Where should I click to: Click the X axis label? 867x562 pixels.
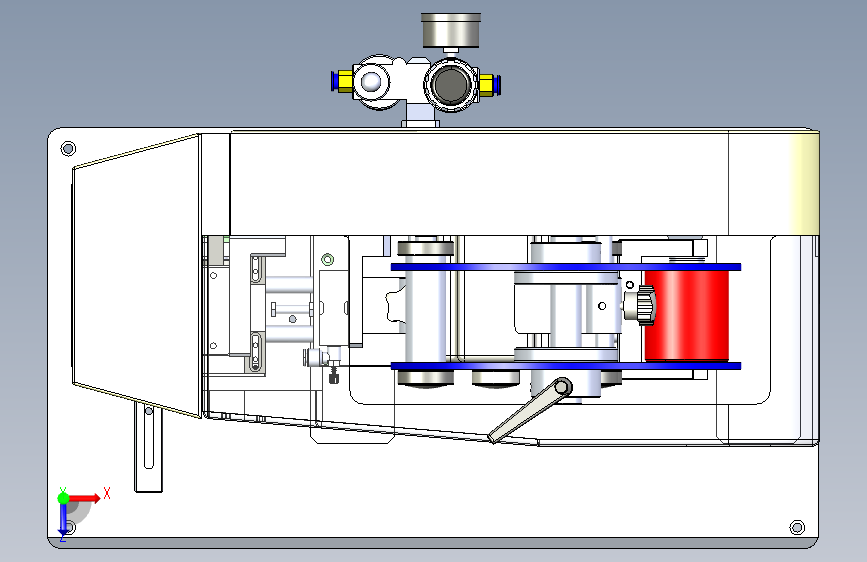107,493
